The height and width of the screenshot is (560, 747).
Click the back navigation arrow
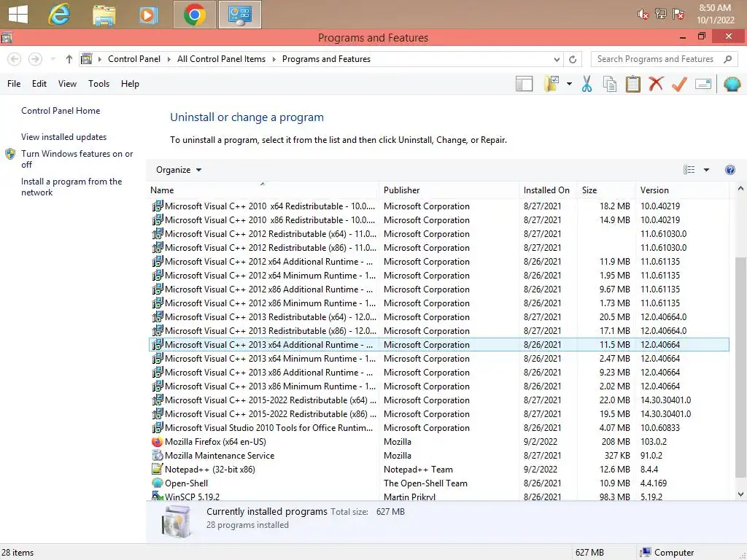click(x=15, y=59)
